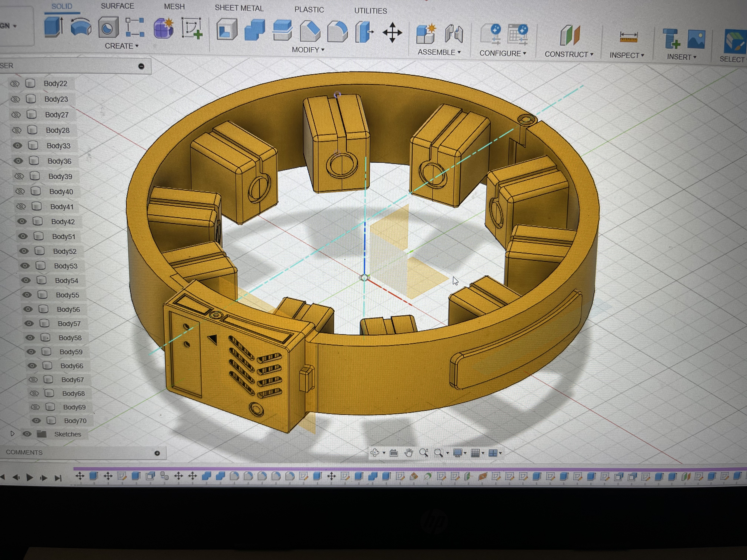
Task: Click the Joint icon
Action: point(454,34)
